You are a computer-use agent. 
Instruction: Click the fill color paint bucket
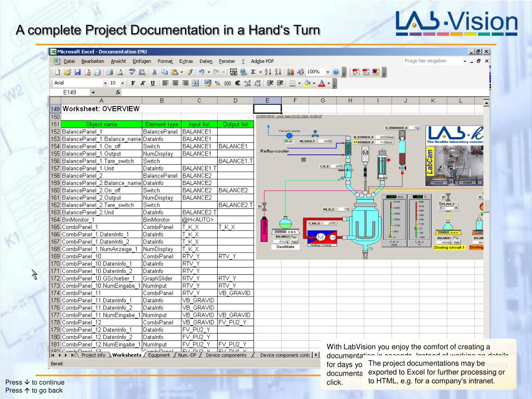(x=308, y=83)
